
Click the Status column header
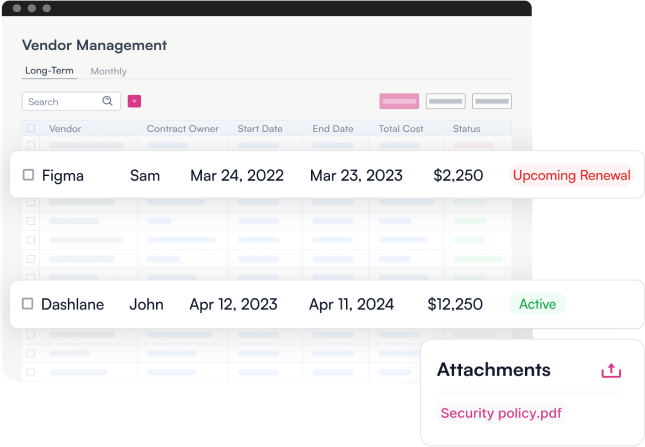pos(466,129)
